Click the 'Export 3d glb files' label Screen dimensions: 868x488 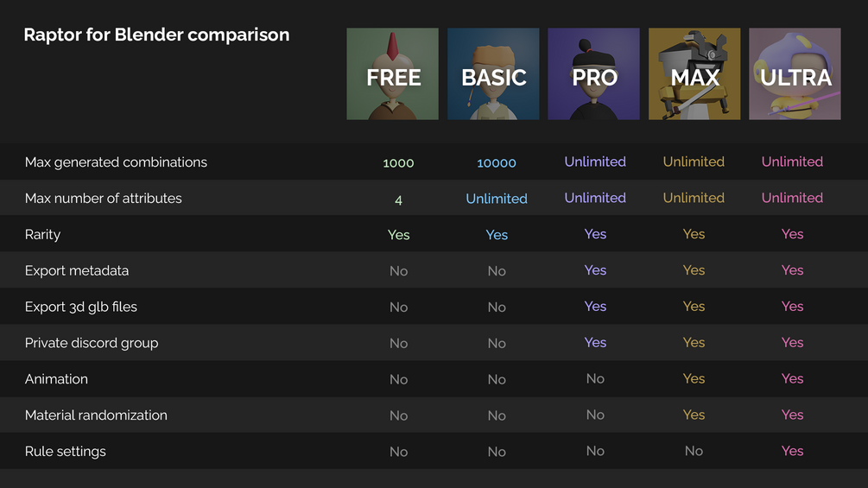click(81, 307)
